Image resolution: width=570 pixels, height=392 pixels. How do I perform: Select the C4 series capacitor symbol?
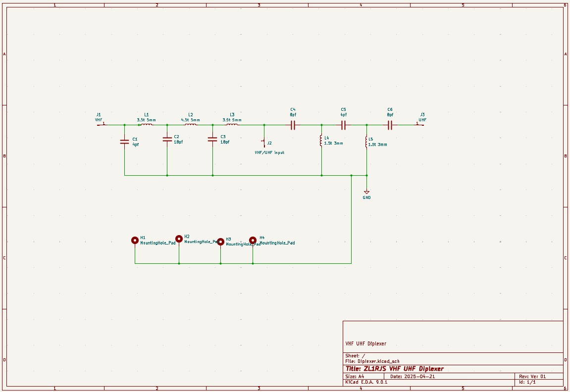point(293,125)
